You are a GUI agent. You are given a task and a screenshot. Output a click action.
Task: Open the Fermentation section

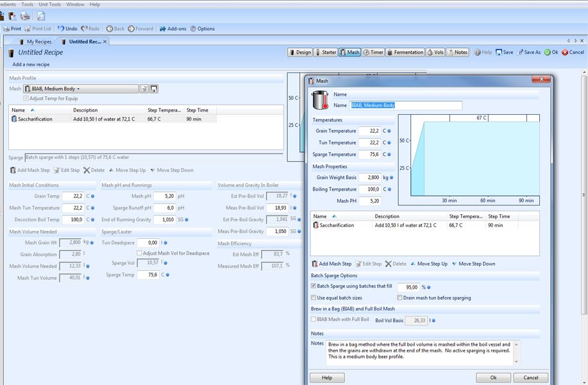pyautogui.click(x=405, y=53)
